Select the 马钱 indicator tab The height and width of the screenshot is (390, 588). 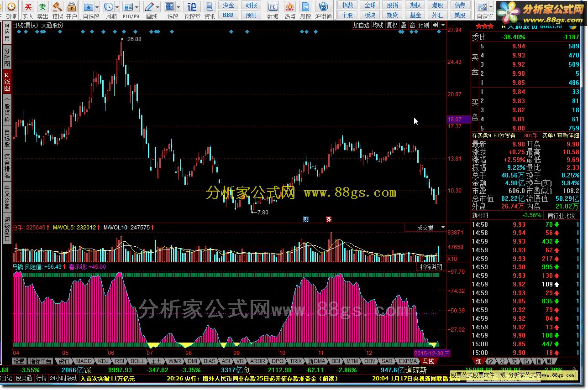pos(428,361)
